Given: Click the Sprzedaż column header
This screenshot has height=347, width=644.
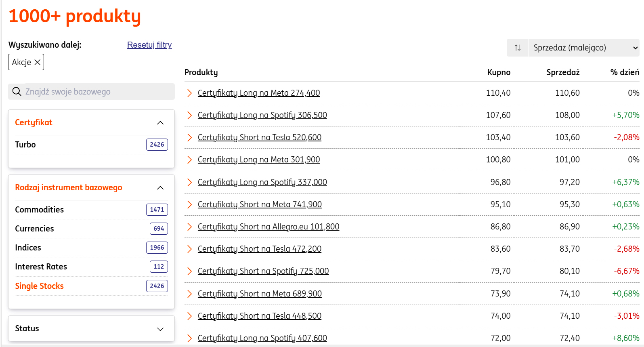Looking at the screenshot, I should [563, 72].
